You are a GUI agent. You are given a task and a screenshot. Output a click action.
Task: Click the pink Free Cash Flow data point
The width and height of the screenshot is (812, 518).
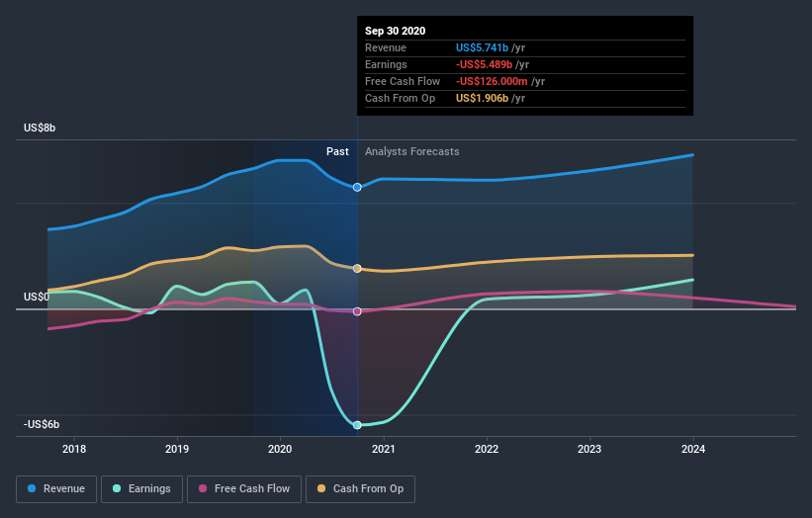[x=357, y=311]
